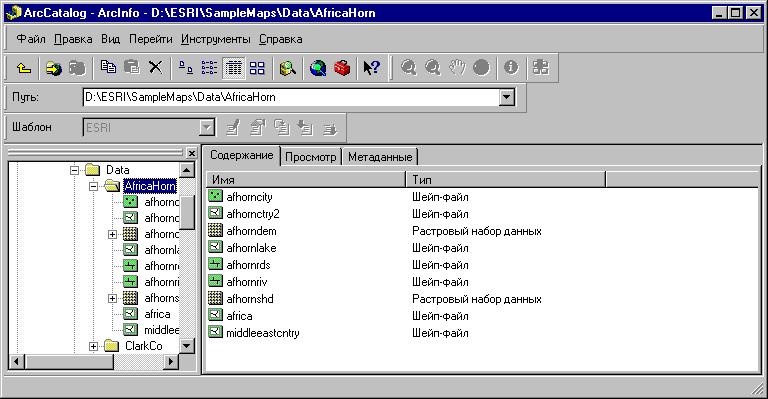Select the Zoom Out tool
The image size is (768, 399).
(x=432, y=68)
